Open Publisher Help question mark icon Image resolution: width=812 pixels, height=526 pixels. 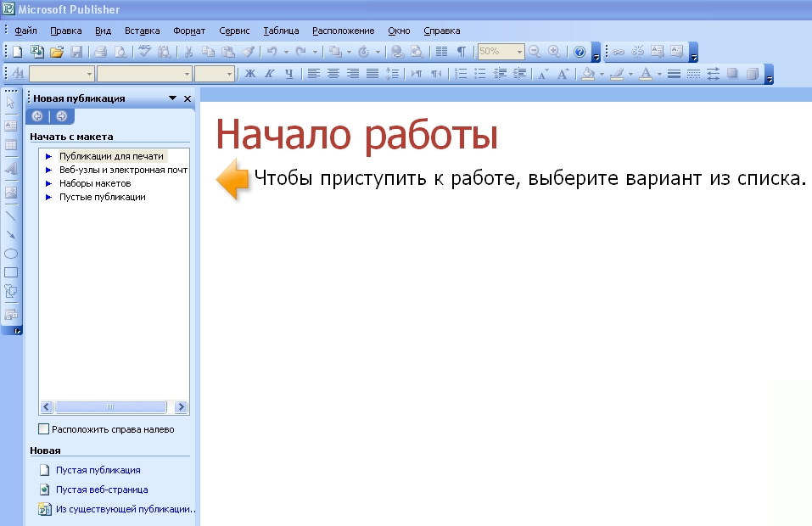[580, 51]
